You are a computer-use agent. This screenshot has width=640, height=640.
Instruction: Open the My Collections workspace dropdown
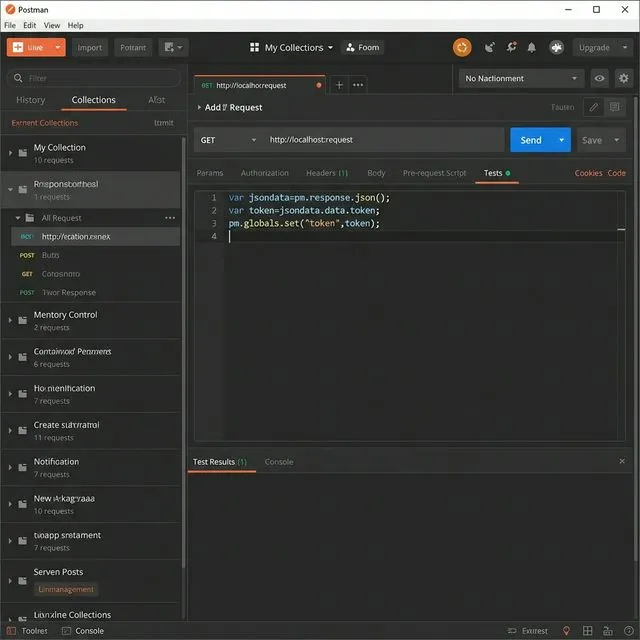(291, 47)
